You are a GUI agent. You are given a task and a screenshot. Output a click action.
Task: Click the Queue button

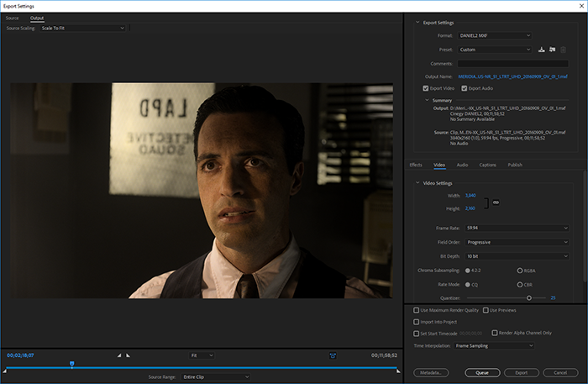[x=482, y=372]
